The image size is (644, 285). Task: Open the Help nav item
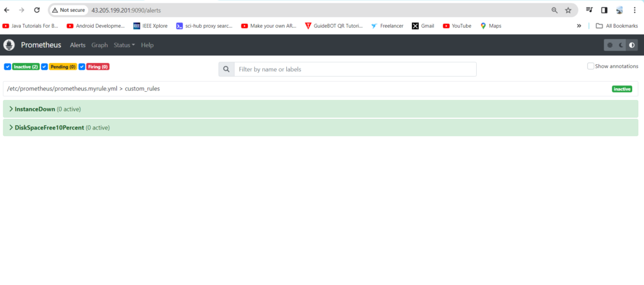(147, 45)
